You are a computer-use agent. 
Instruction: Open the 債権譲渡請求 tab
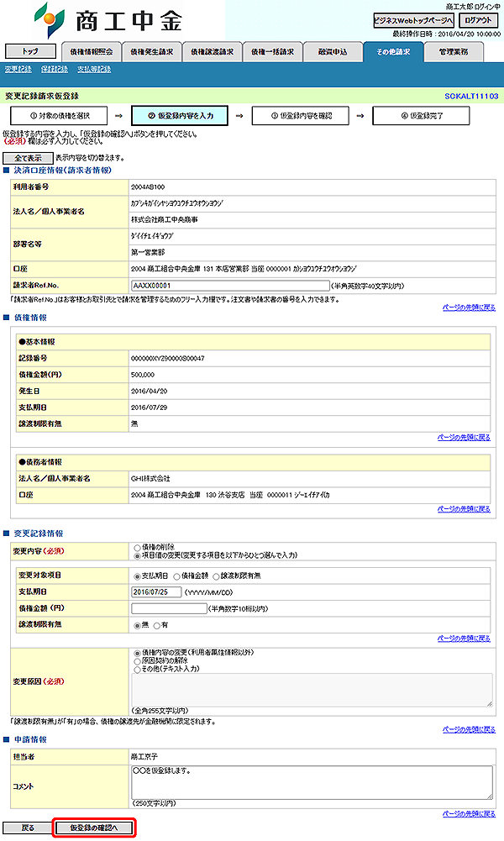(x=213, y=52)
